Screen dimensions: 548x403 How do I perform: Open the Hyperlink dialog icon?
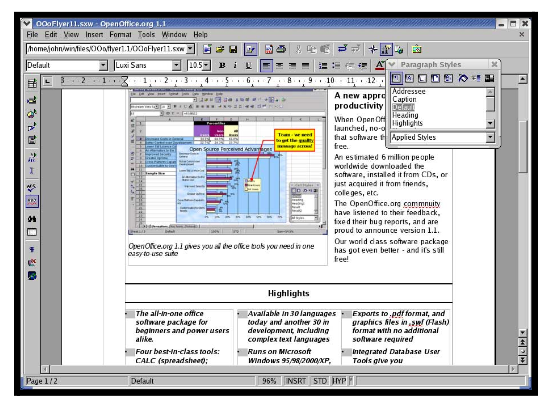click(399, 49)
